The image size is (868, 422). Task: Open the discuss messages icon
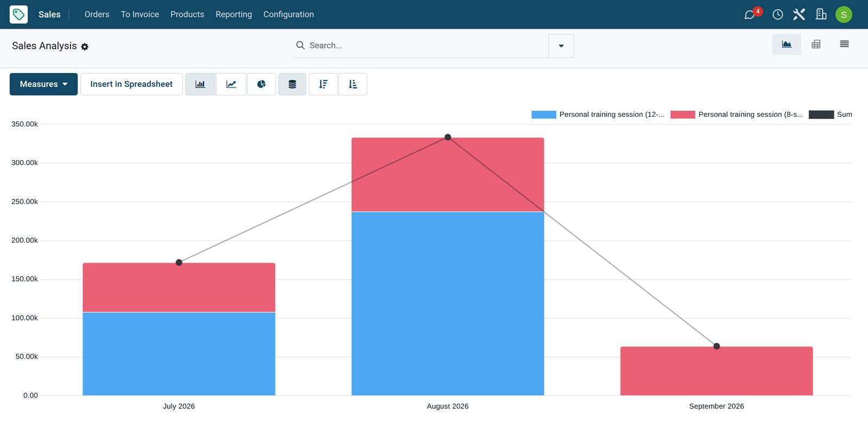(x=750, y=15)
